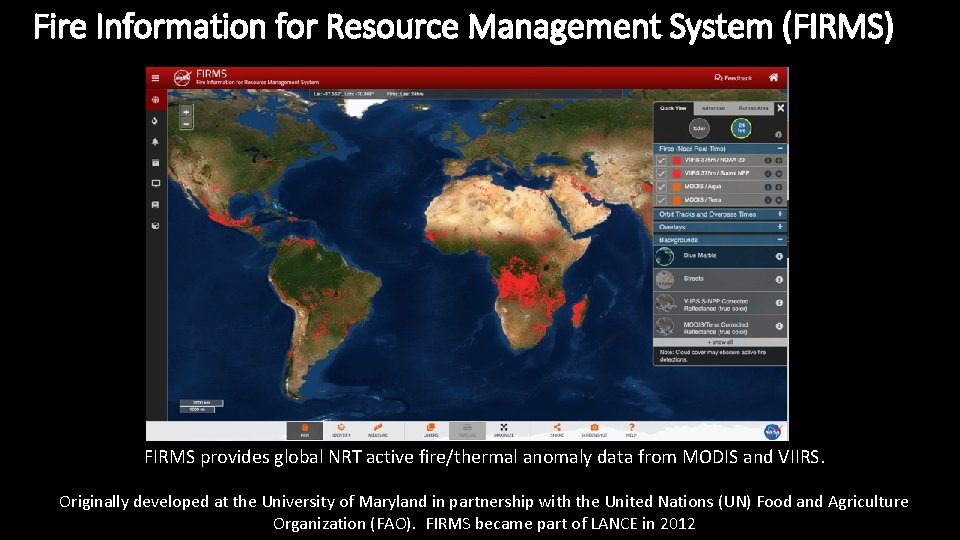This screenshot has width=960, height=540.
Task: Select the Today time range button
Action: (x=699, y=129)
